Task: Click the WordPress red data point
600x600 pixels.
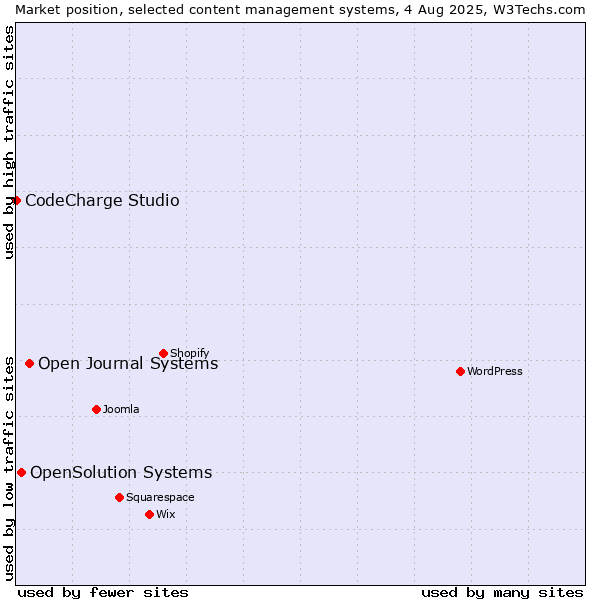Action: coord(460,372)
